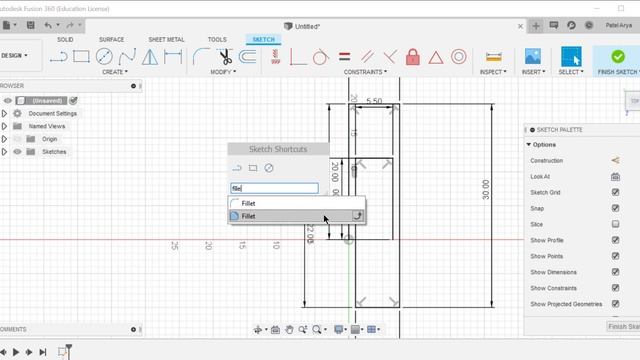The height and width of the screenshot is (360, 640).
Task: Select the Mirror tool icon
Action: tap(150, 57)
